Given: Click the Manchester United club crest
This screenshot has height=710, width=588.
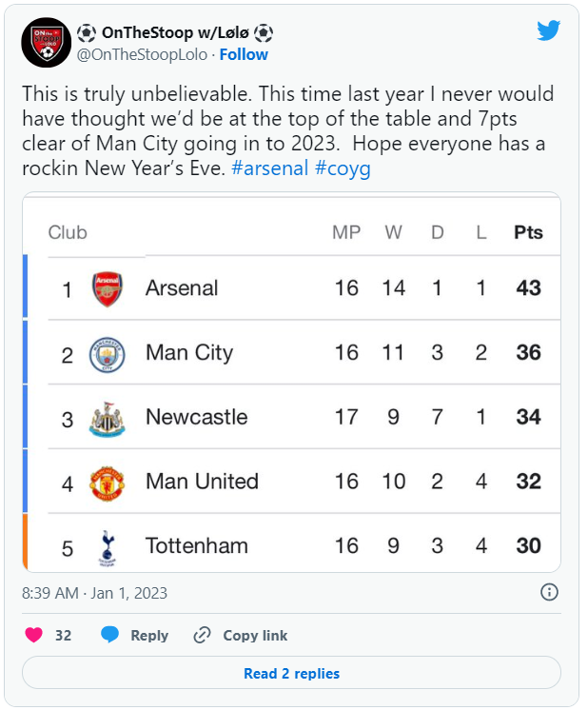Looking at the screenshot, I should [x=108, y=483].
